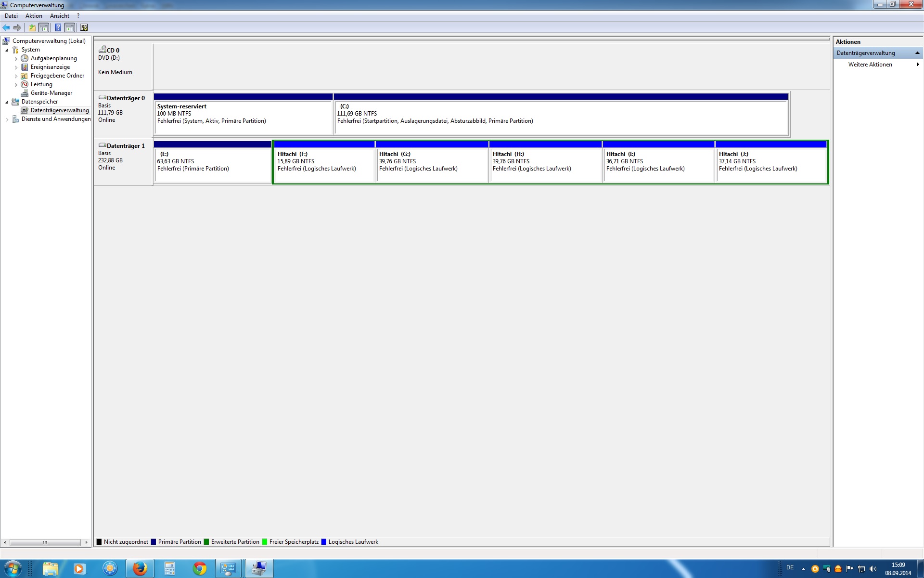Select Geräte-Manager in the tree

point(51,93)
